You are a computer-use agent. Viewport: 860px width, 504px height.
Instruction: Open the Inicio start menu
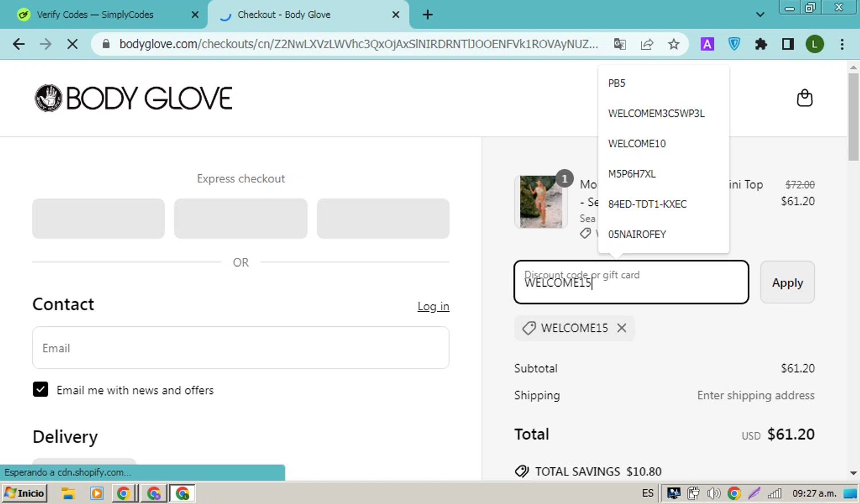click(25, 493)
